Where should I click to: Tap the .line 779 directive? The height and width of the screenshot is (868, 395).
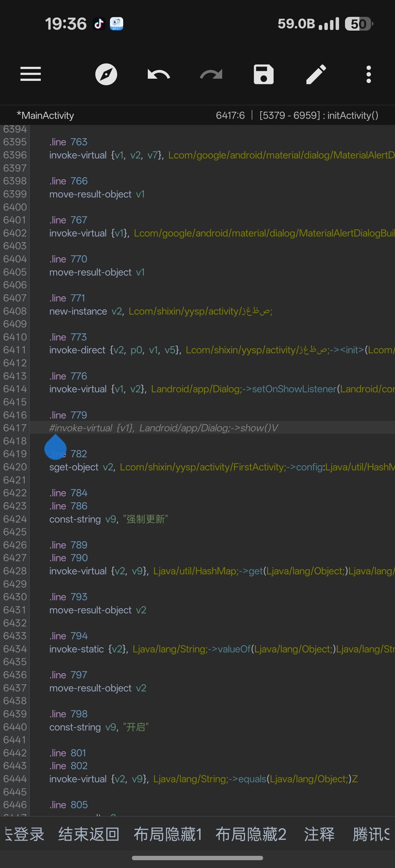point(68,415)
